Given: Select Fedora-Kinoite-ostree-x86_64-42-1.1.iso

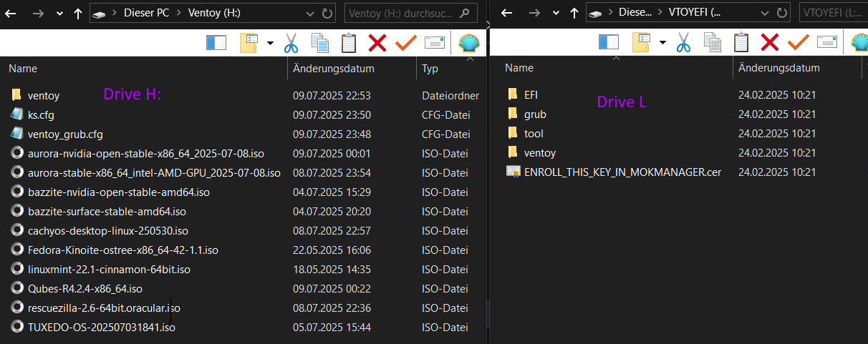Looking at the screenshot, I should point(122,250).
